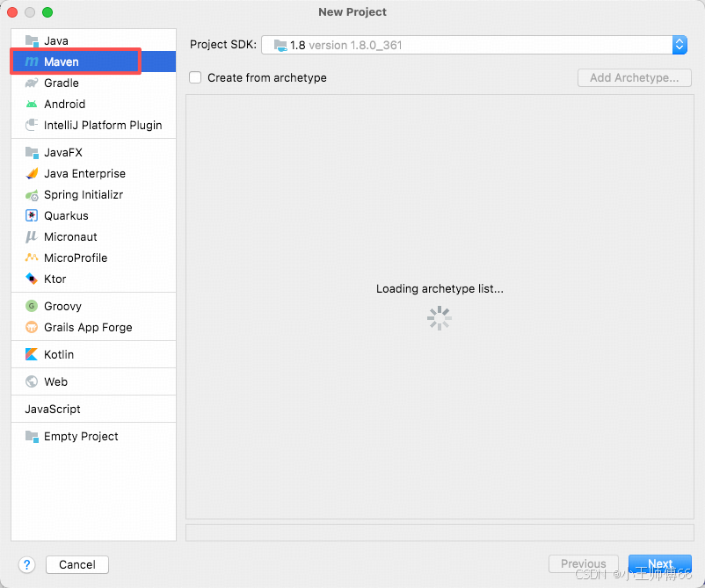Select the Kotlin text label
Viewport: 705px width, 588px height.
pos(59,354)
